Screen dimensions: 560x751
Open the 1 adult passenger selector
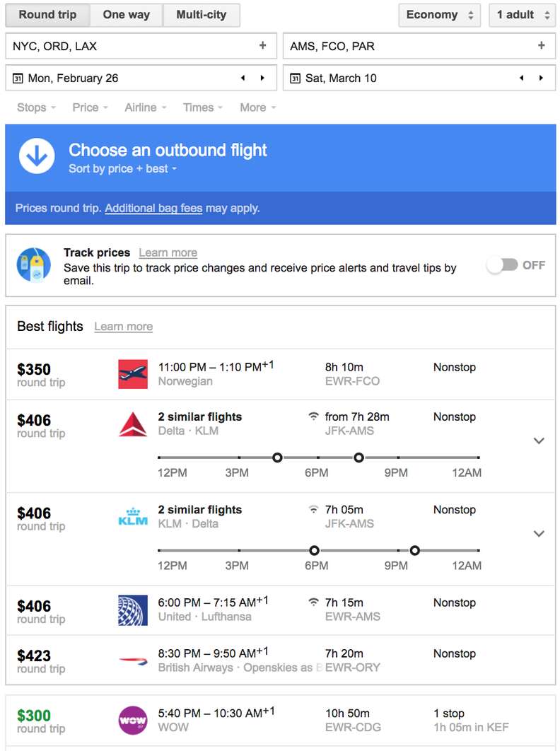[x=522, y=14]
